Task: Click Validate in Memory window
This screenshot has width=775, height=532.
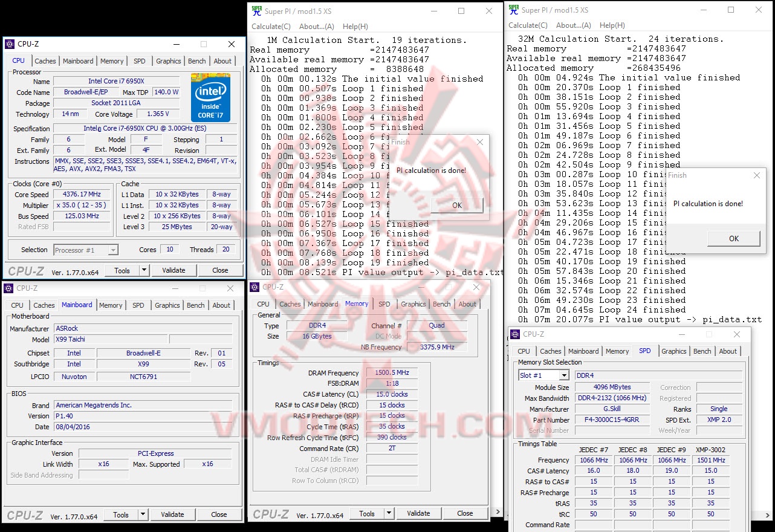Action: (x=418, y=513)
